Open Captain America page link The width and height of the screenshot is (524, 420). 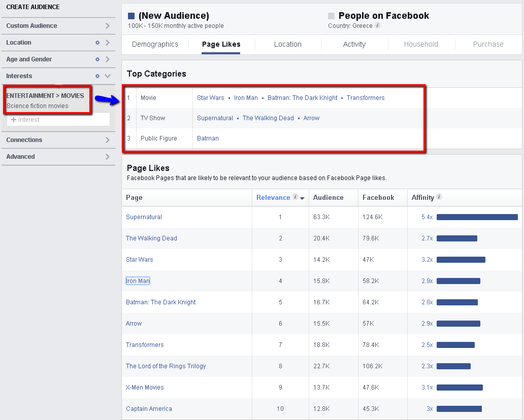pyautogui.click(x=149, y=409)
